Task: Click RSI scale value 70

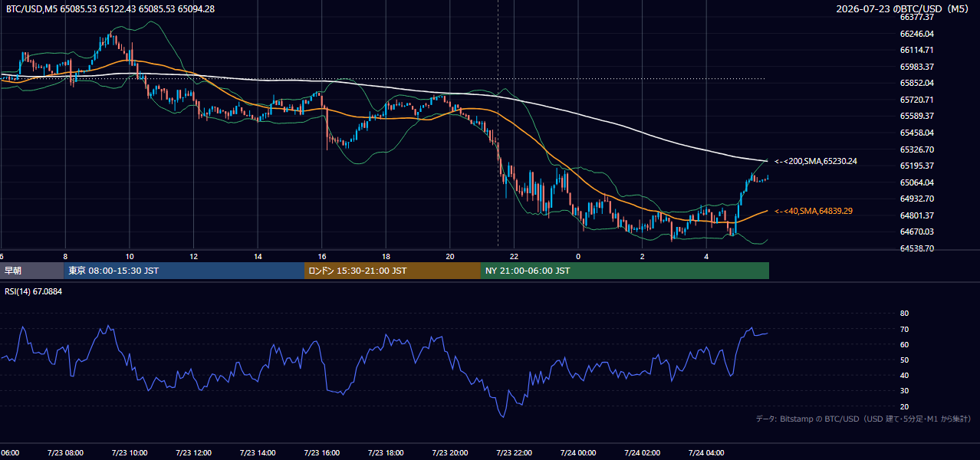Action: click(x=904, y=329)
